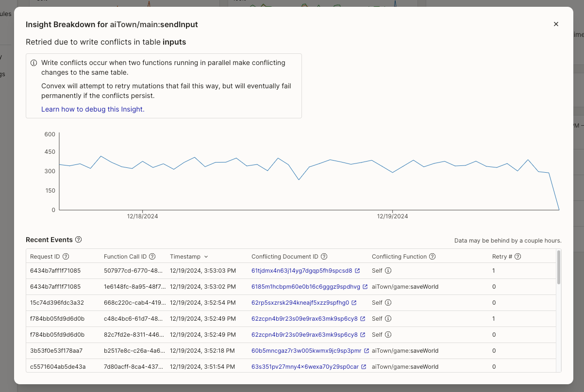This screenshot has height=392, width=584.
Task: Click request ID 15c74d396fdc3a32
Action: coord(57,303)
